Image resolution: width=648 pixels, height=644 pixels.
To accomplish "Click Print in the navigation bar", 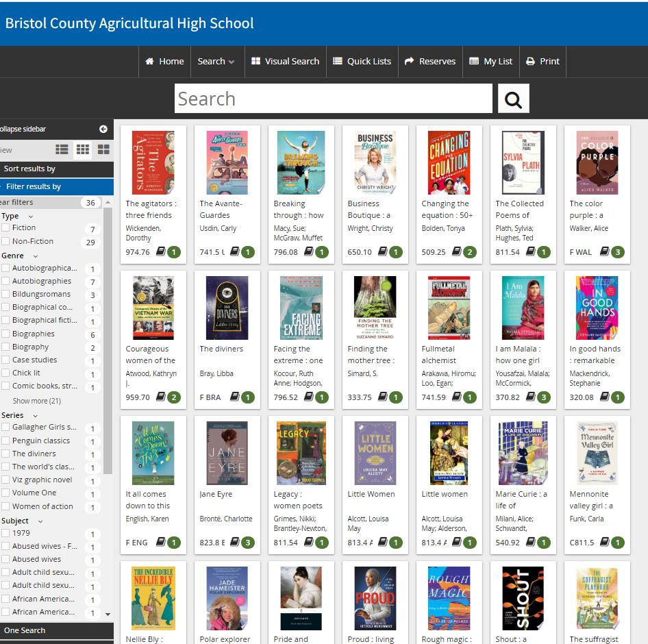I will point(543,61).
